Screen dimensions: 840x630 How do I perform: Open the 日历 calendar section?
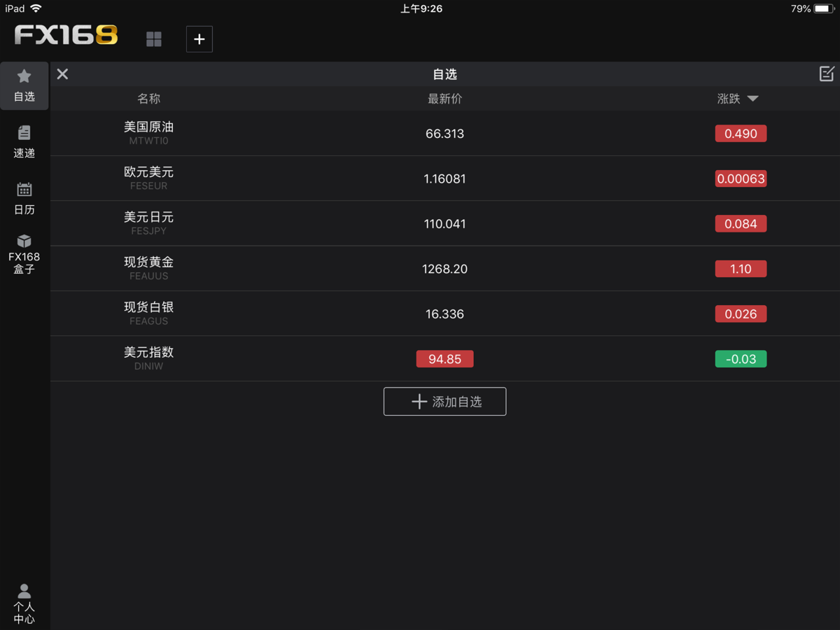[24, 198]
